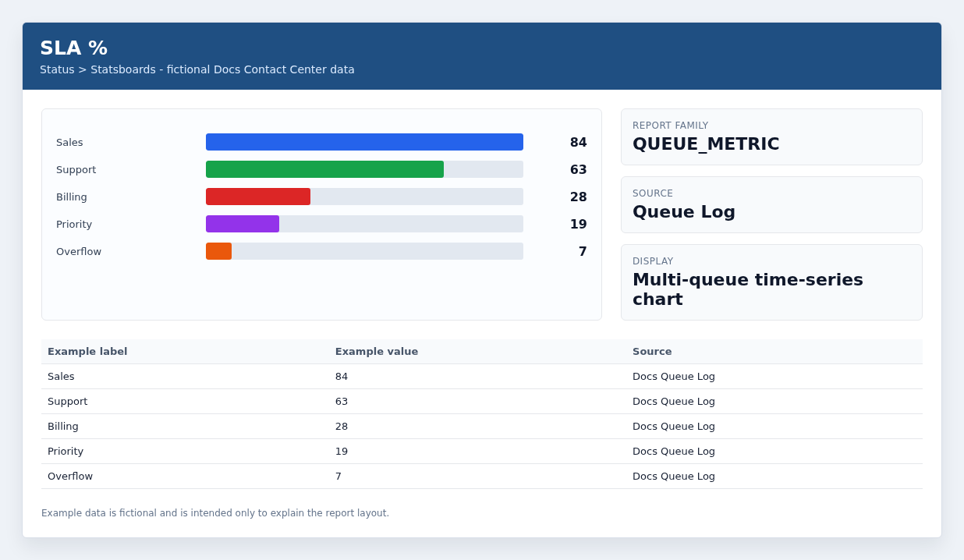
Task: Select the Priority table row
Action: [482, 452]
